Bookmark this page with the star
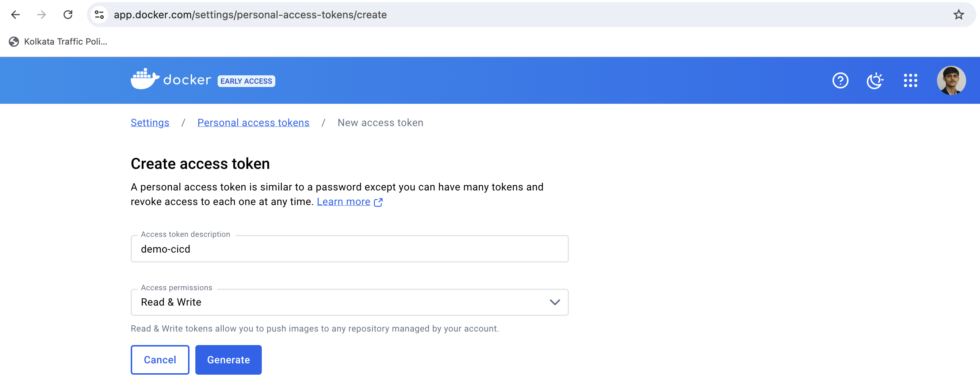The image size is (980, 386). (x=958, y=15)
